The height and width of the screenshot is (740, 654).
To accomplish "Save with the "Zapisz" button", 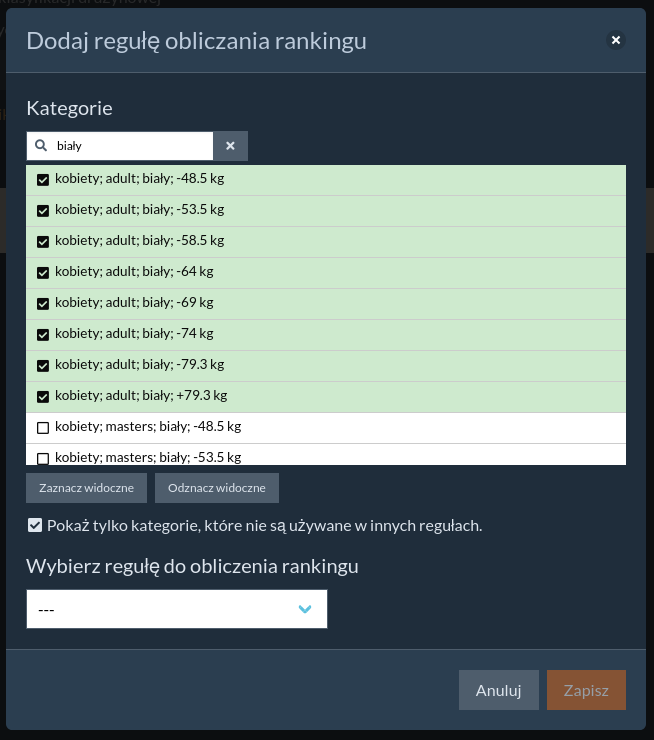I will pyautogui.click(x=586, y=690).
